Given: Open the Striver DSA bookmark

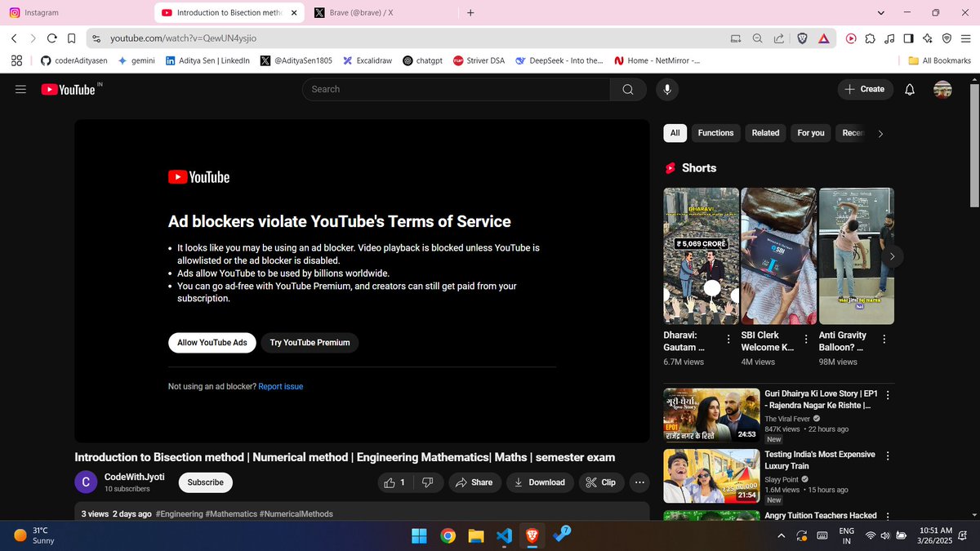Looking at the screenshot, I should (479, 60).
